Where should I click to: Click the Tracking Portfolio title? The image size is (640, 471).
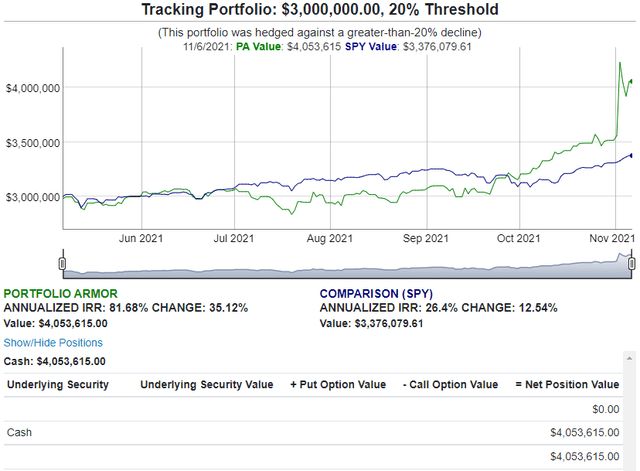pyautogui.click(x=320, y=9)
